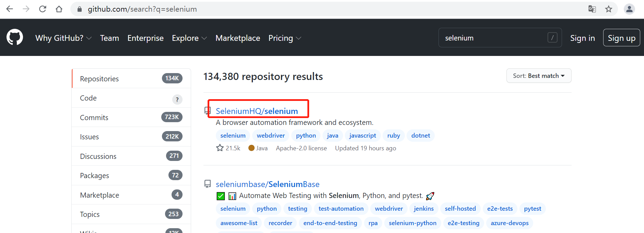Click the Updated 19 hours ago text

pos(365,148)
